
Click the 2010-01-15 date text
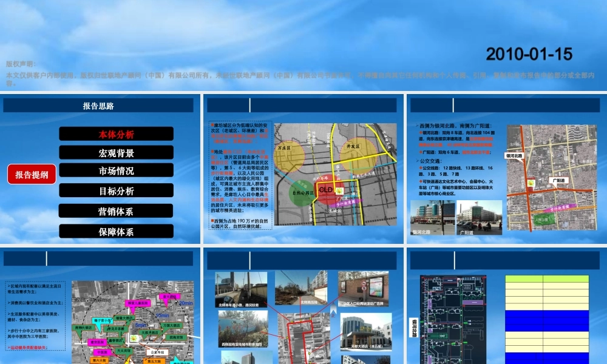pos(529,54)
